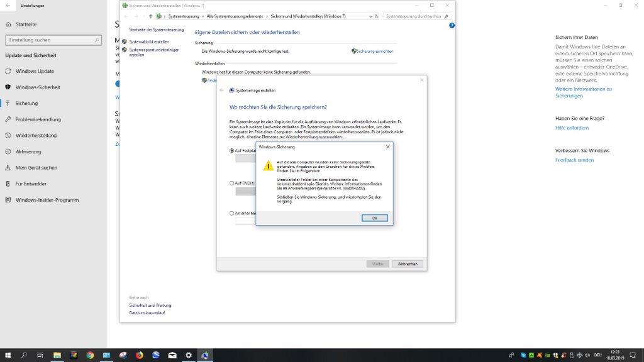Click the disabled Weiter button

pos(377,264)
